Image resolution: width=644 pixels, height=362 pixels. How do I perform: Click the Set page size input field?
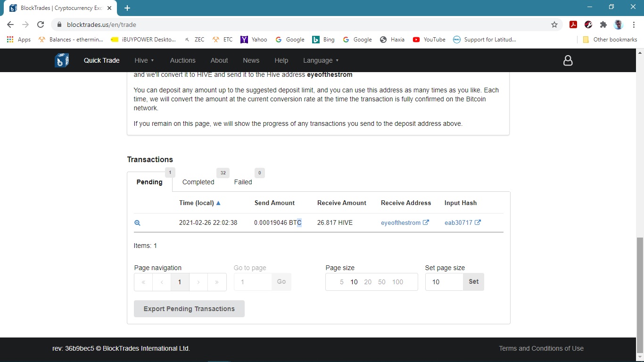444,281
